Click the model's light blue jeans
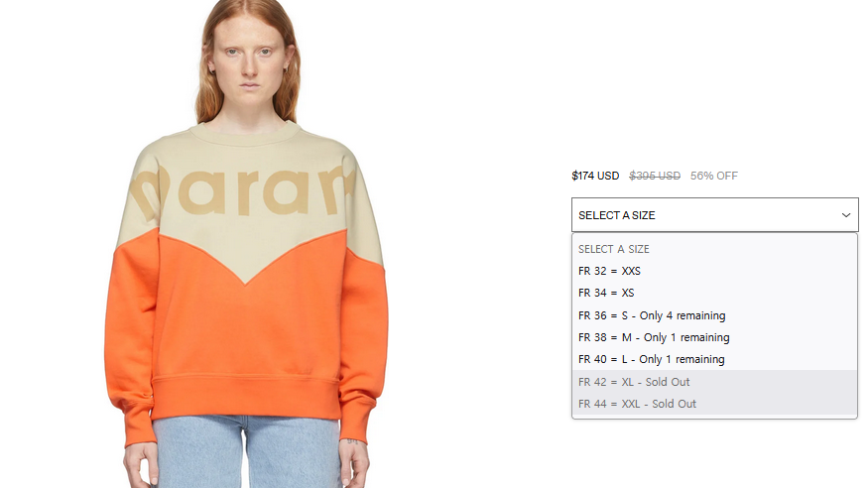This screenshot has height=488, width=868. point(246,452)
